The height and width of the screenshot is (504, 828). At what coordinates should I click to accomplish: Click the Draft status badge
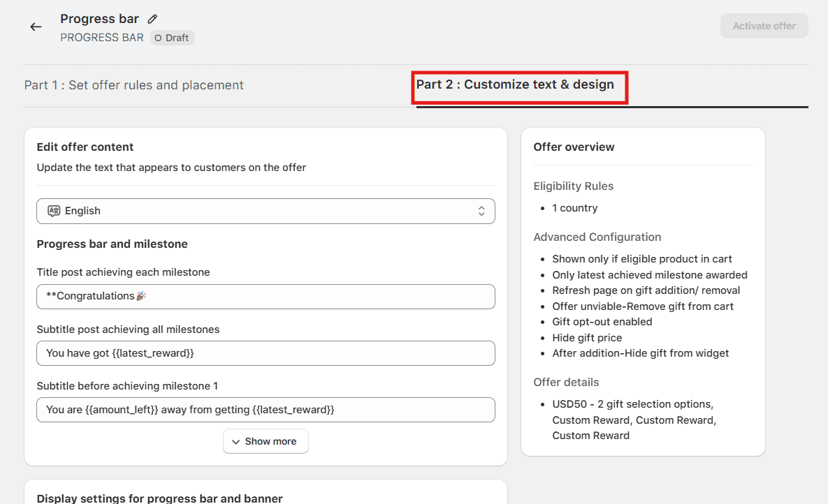pos(172,38)
